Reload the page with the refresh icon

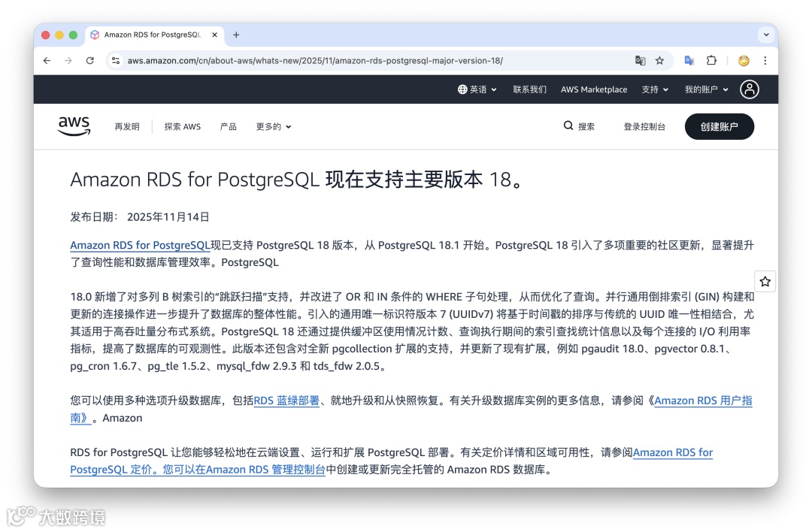click(90, 61)
